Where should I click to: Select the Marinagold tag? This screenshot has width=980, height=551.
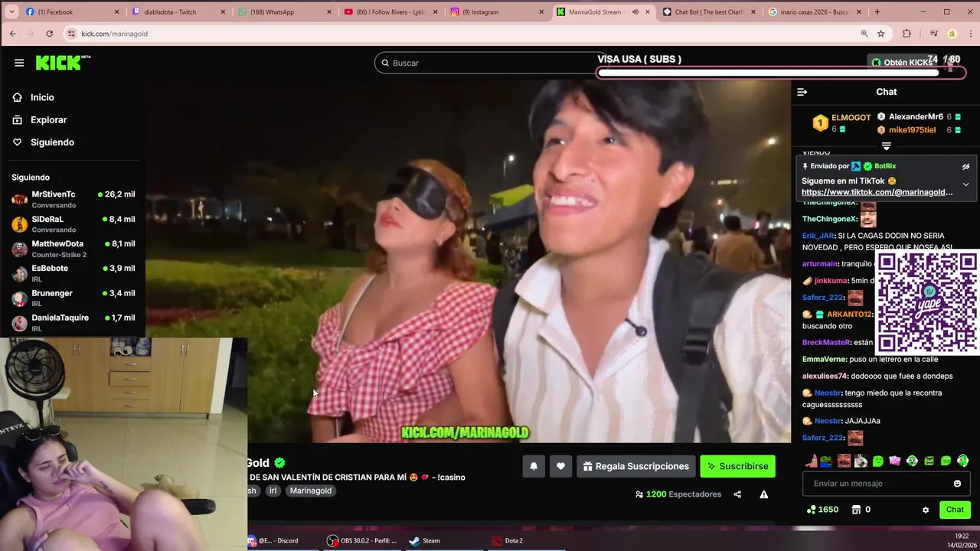[311, 491]
